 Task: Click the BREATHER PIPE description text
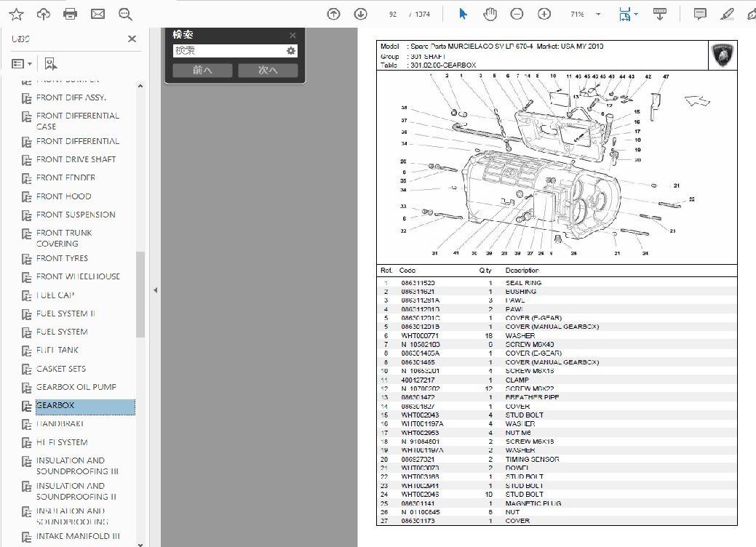pos(532,398)
